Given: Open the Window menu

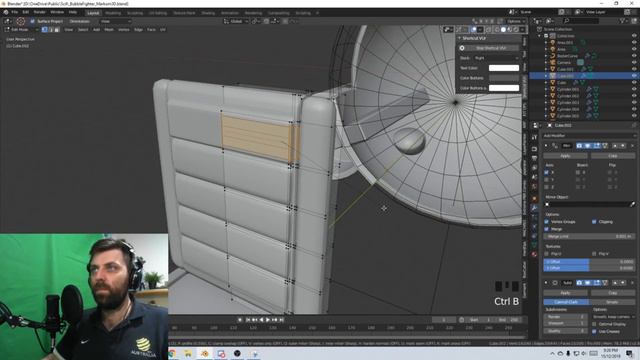Looking at the screenshot, I should (57, 12).
